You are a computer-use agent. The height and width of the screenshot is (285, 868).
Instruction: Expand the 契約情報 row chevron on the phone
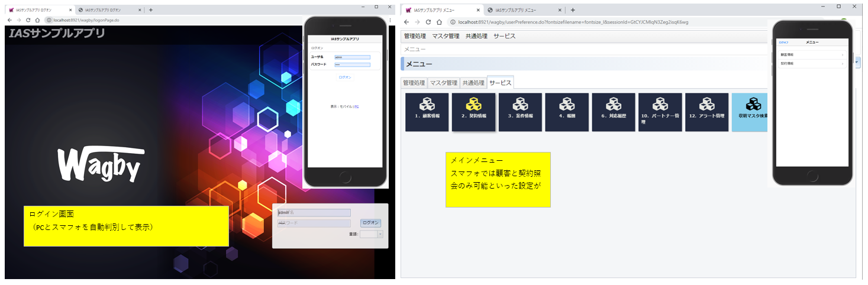pos(842,63)
